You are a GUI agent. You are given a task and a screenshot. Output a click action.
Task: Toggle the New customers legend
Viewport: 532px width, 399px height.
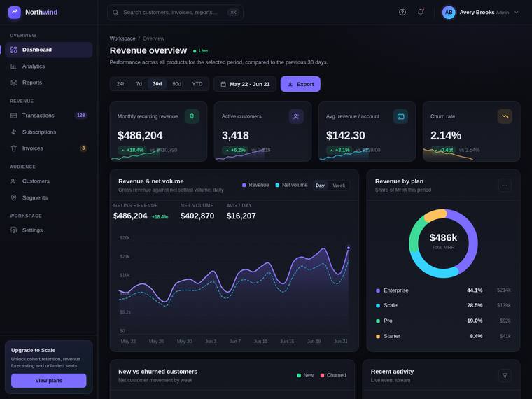click(305, 375)
